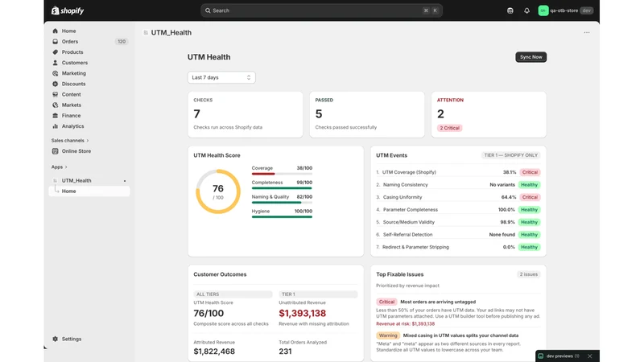Click the Coverage score progress bar
Image resolution: width=644 pixels, height=362 pixels.
click(282, 174)
